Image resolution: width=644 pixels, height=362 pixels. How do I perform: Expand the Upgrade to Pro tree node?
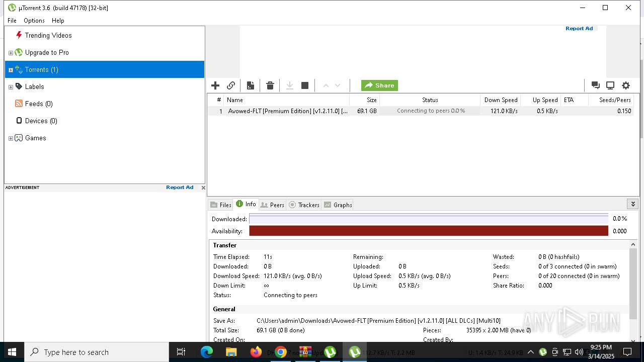point(11,53)
